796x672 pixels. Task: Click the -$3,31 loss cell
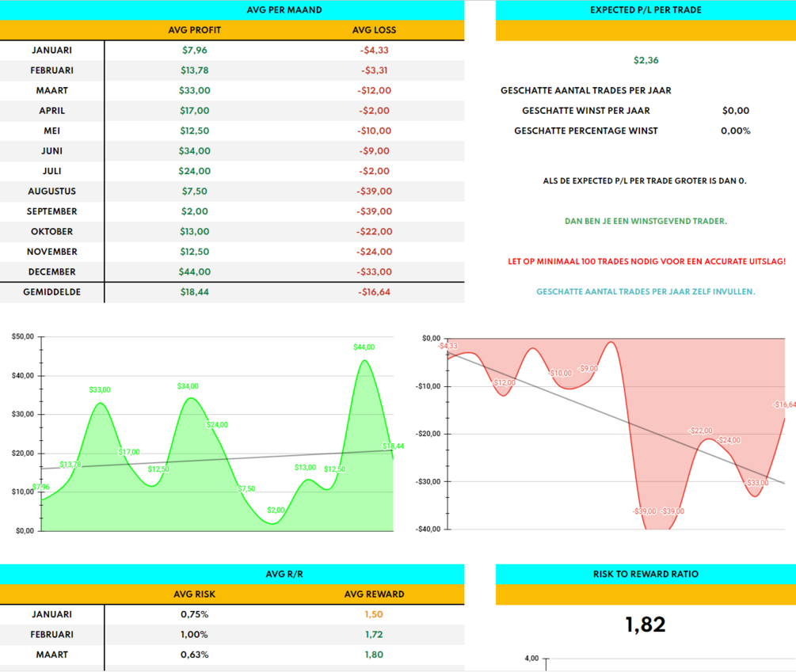tap(374, 70)
